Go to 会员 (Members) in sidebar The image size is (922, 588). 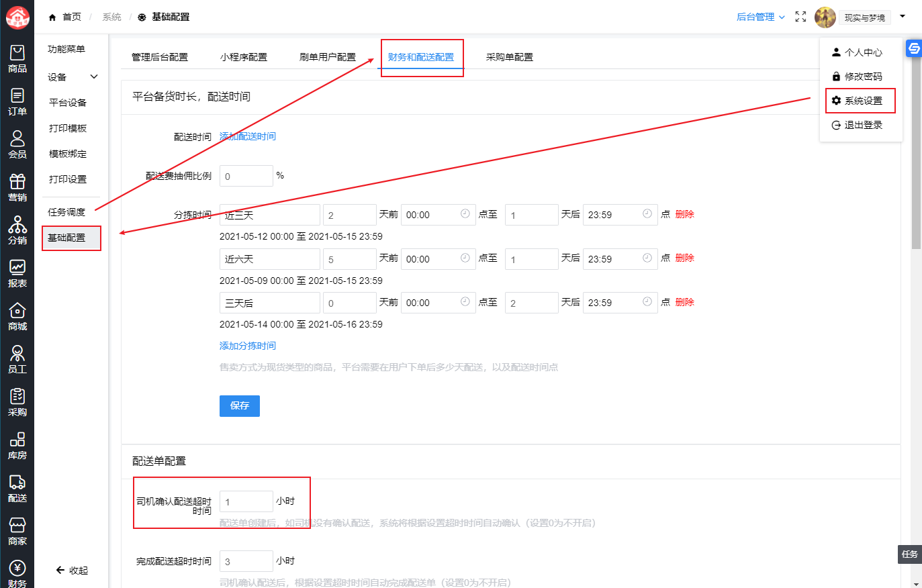point(17,144)
